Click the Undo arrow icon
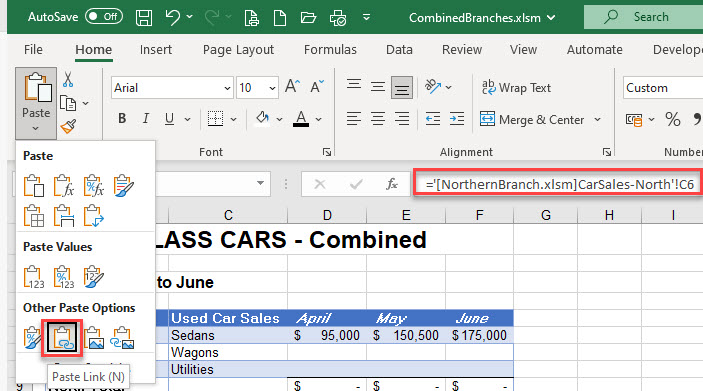Image resolution: width=703 pixels, height=391 pixels. click(x=172, y=17)
